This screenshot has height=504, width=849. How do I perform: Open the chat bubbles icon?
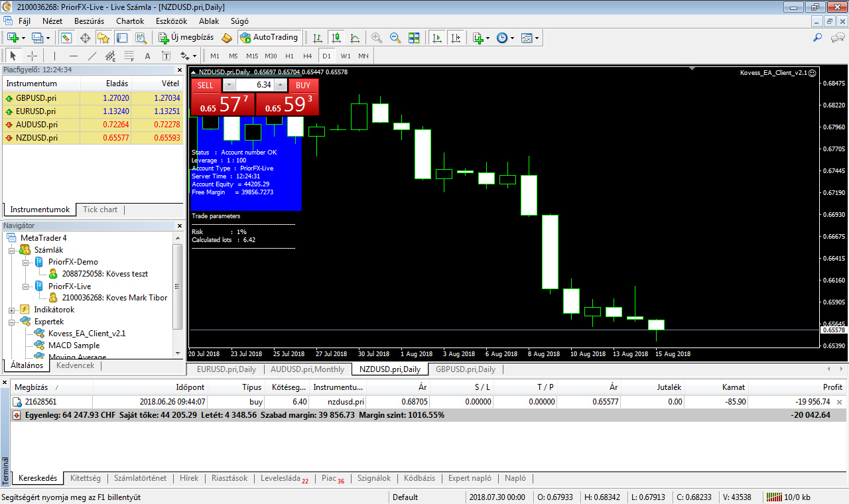click(836, 38)
